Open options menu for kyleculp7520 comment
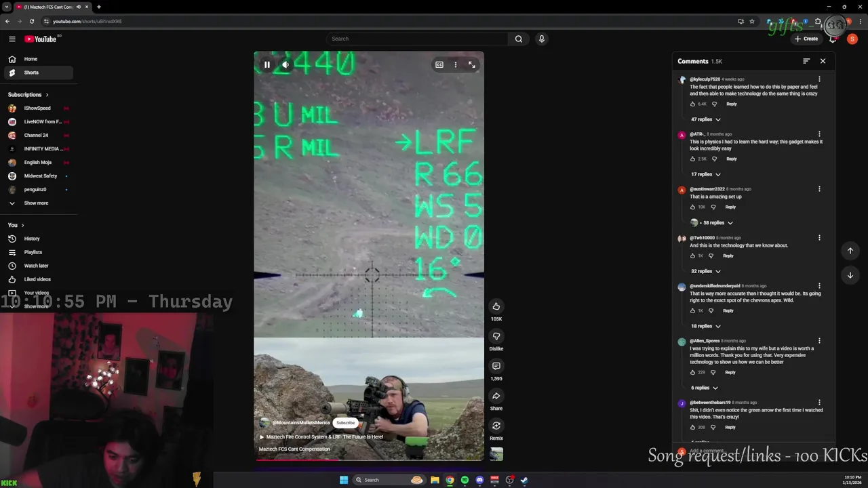 click(x=819, y=79)
